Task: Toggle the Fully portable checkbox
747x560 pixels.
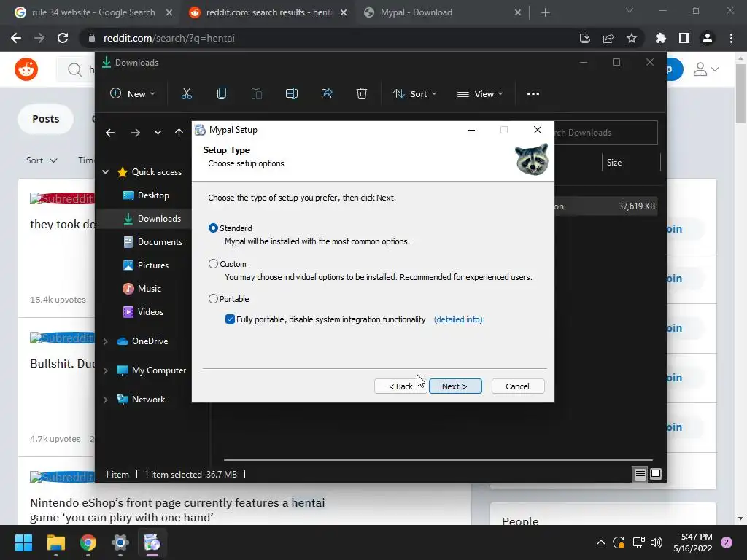Action: (230, 319)
